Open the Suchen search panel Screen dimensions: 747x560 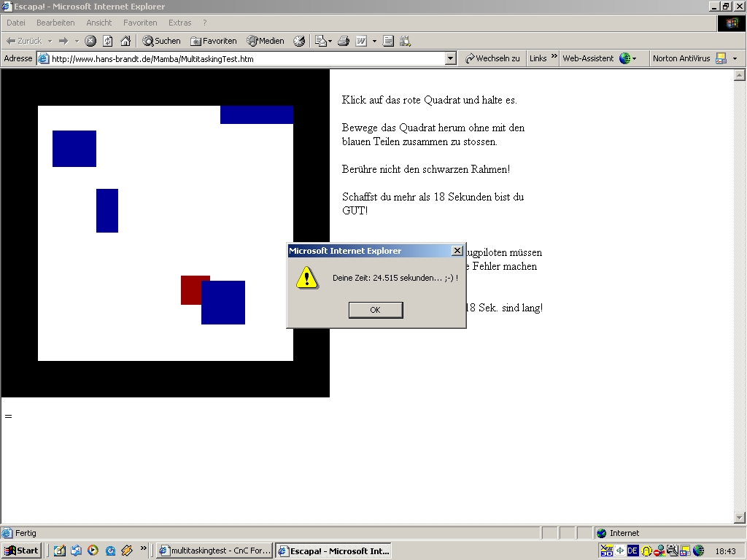tap(161, 41)
